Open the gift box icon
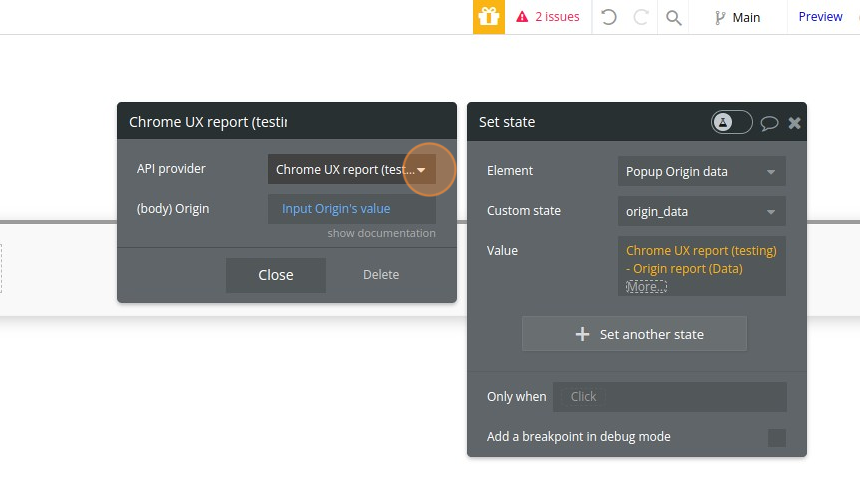 (x=489, y=17)
